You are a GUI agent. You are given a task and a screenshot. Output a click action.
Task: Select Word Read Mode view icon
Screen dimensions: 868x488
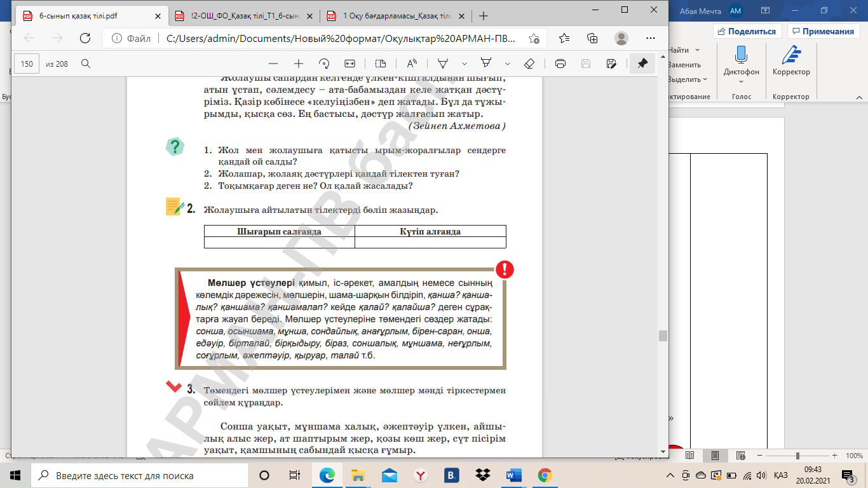click(690, 456)
